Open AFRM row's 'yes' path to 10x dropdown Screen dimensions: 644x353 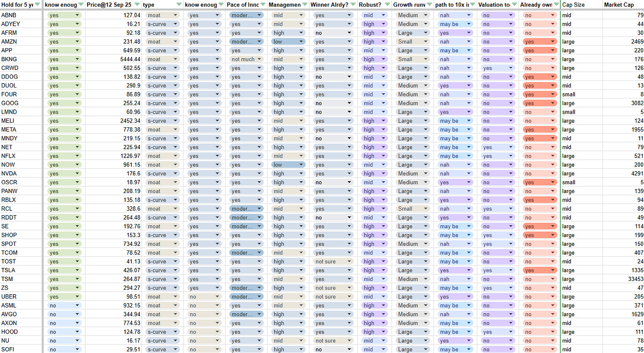tap(456, 33)
